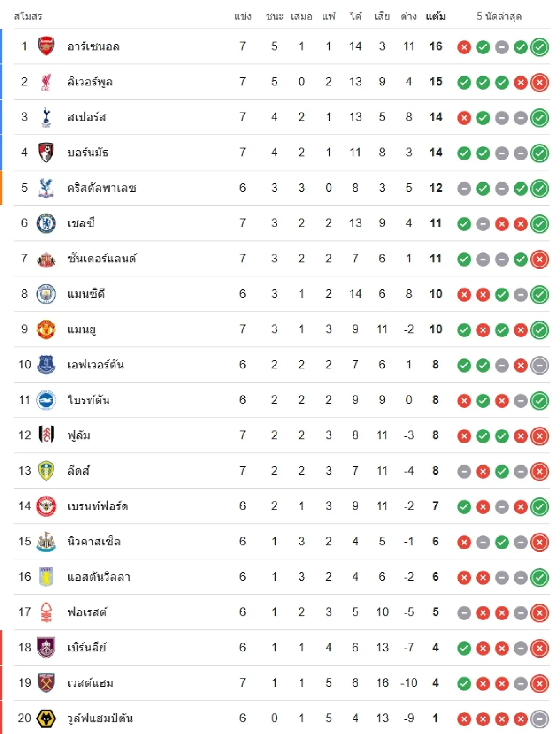Click the แต้ม points column header
The width and height of the screenshot is (560, 734).
coord(435,16)
